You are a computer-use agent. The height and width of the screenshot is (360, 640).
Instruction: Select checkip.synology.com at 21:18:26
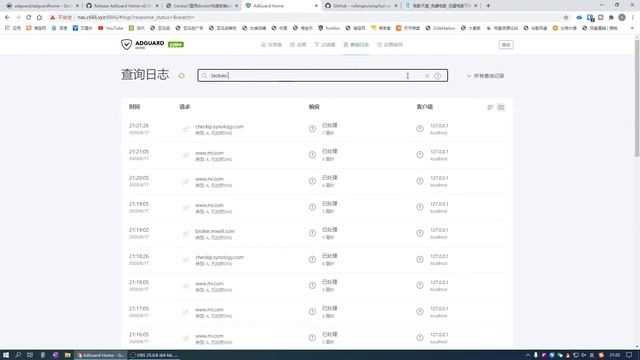click(219, 257)
